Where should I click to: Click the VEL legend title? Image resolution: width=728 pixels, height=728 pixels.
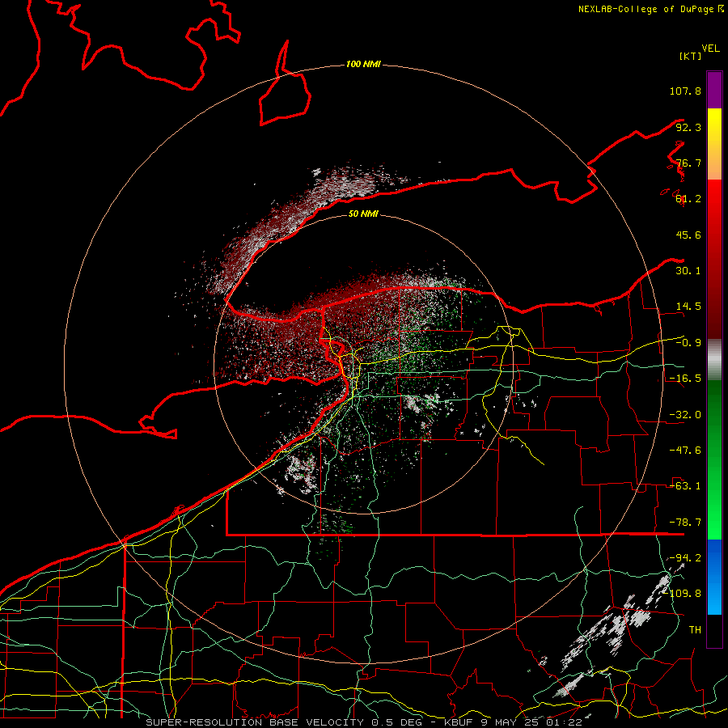click(x=710, y=49)
